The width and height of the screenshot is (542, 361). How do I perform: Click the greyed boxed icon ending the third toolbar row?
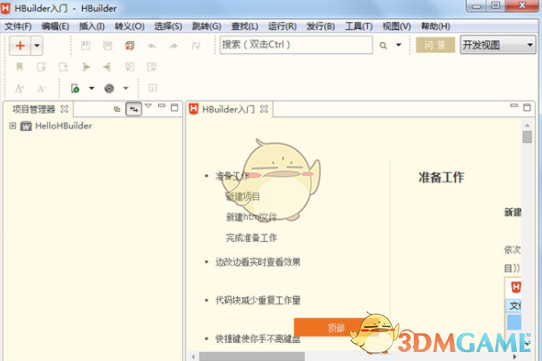point(152,88)
